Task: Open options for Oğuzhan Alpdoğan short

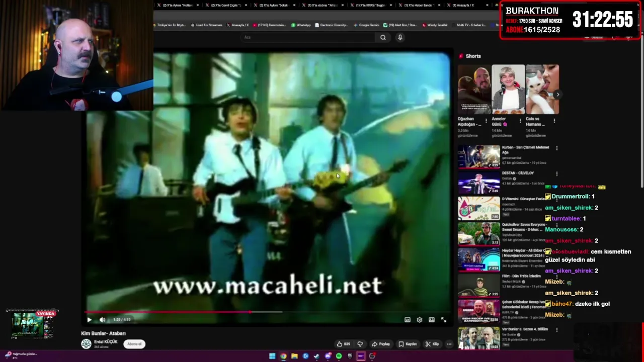Action: (486, 121)
